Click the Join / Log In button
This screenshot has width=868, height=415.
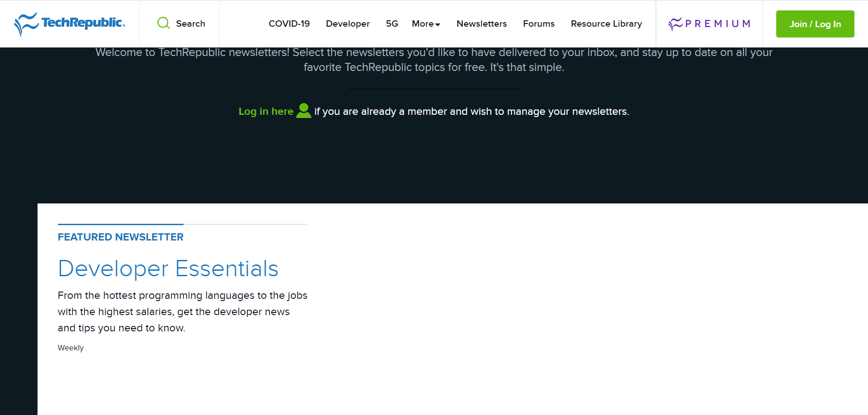click(x=815, y=24)
